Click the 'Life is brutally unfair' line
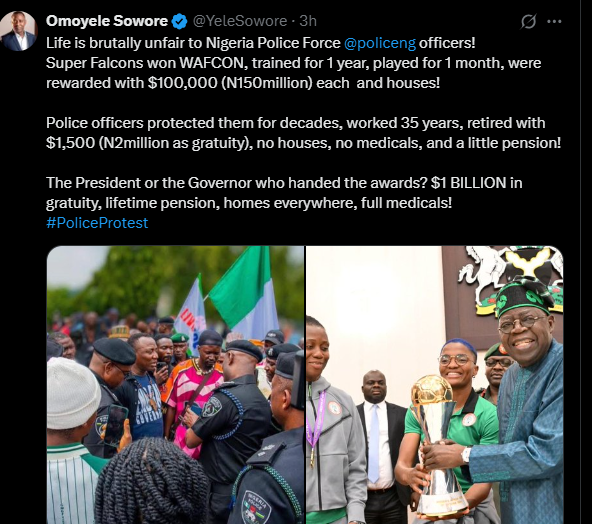Screen dimensions: 592x524 (x=261, y=43)
